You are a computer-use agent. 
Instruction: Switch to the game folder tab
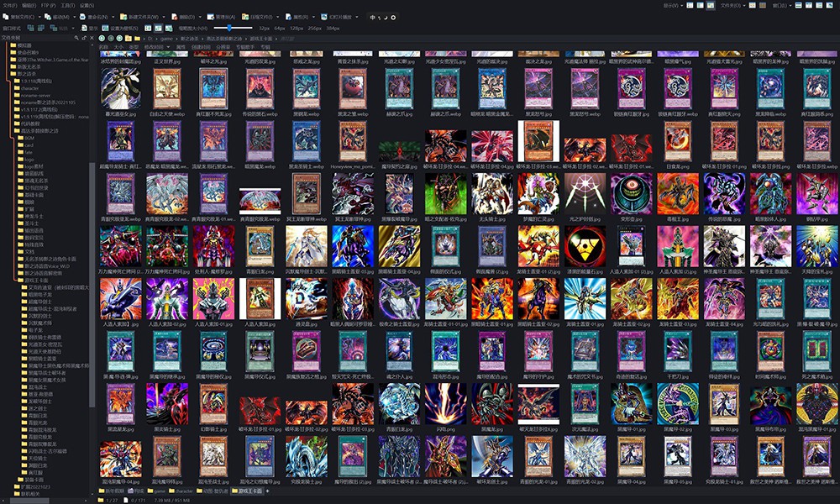pos(156,491)
